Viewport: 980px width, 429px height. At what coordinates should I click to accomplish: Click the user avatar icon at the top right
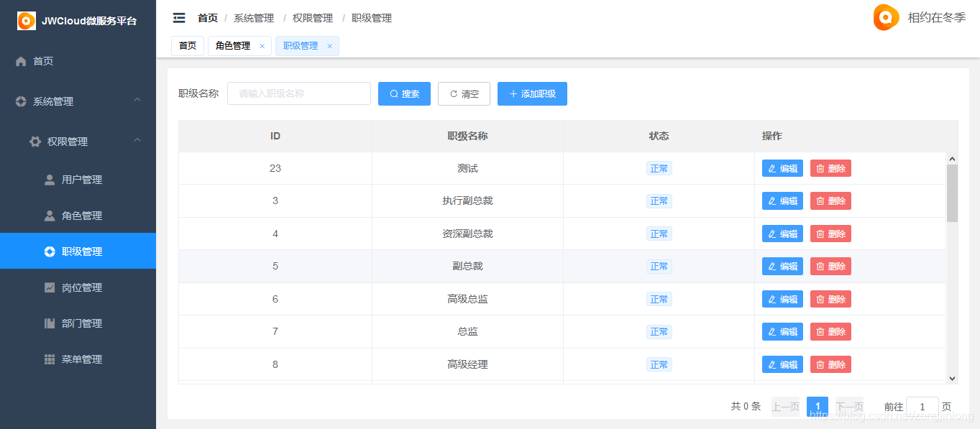tap(886, 17)
